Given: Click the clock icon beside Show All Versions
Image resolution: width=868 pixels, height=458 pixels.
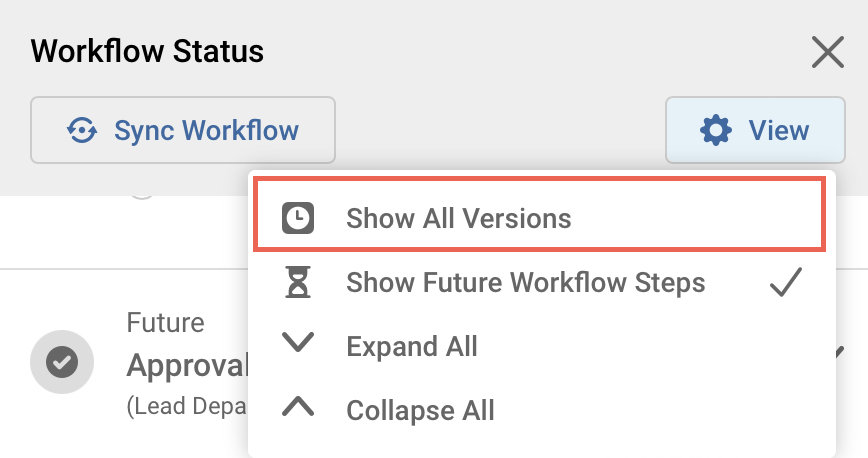Looking at the screenshot, I should coord(298,218).
